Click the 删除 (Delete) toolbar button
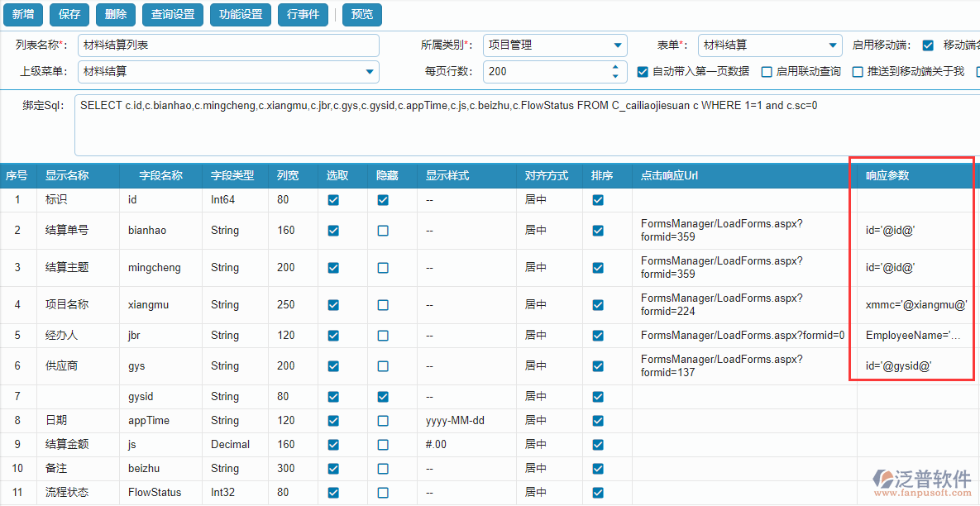 tap(115, 14)
